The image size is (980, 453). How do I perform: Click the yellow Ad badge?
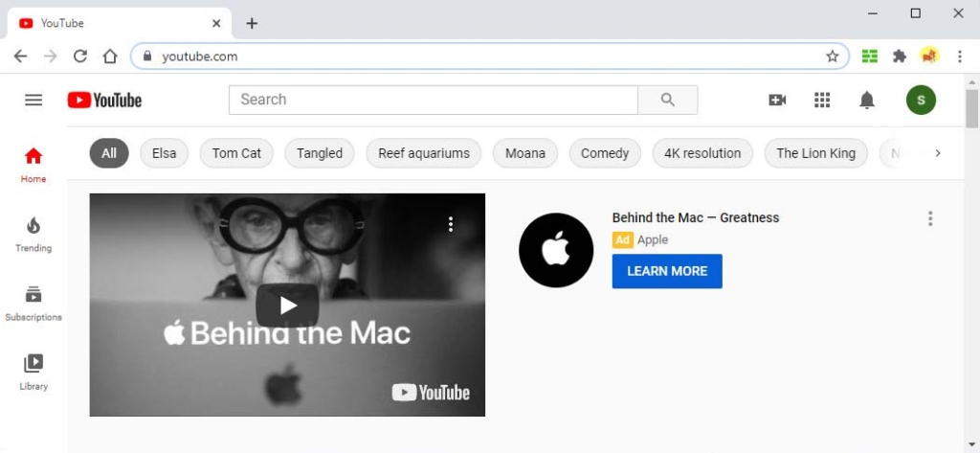(x=622, y=239)
